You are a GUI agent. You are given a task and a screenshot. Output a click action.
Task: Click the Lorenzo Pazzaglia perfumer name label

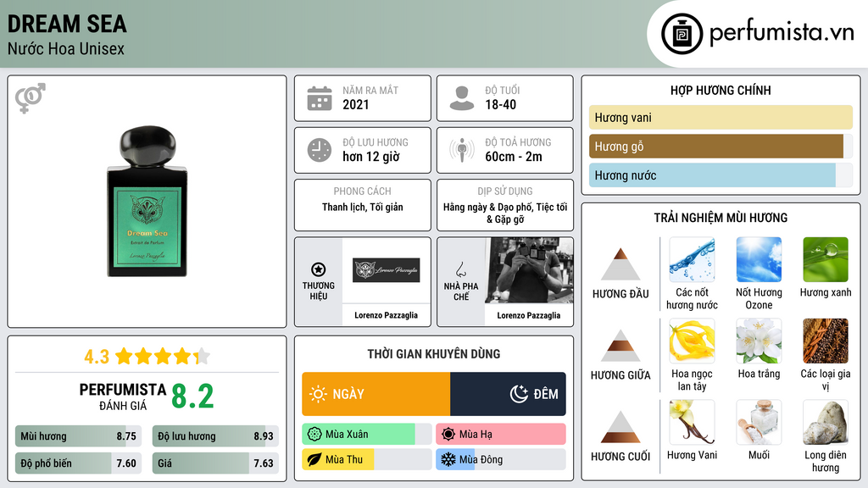click(x=529, y=315)
